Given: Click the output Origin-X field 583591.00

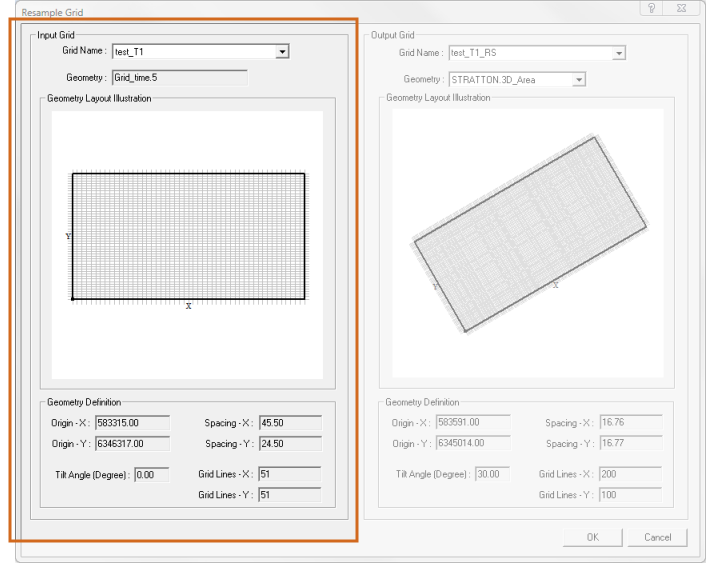Looking at the screenshot, I should (473, 422).
